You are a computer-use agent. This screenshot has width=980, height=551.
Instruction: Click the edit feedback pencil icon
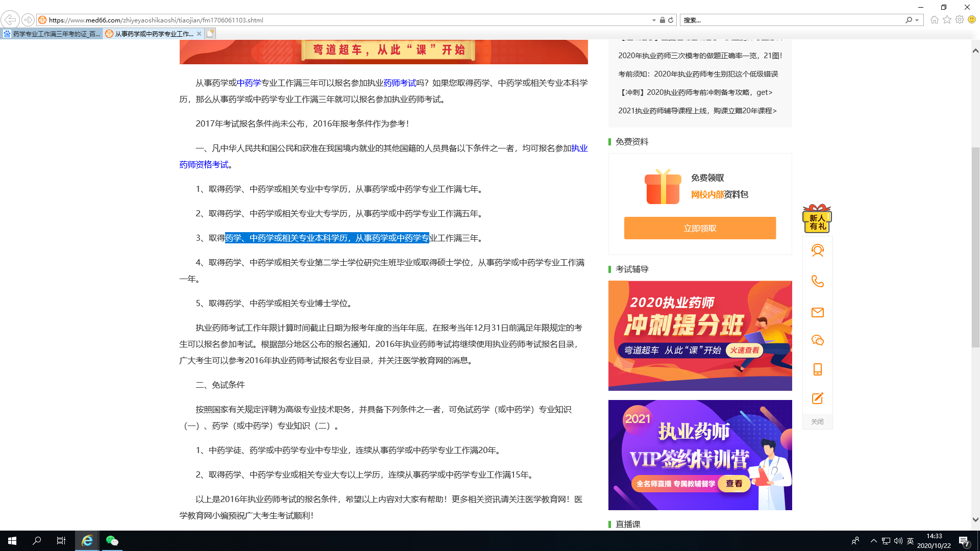[817, 398]
